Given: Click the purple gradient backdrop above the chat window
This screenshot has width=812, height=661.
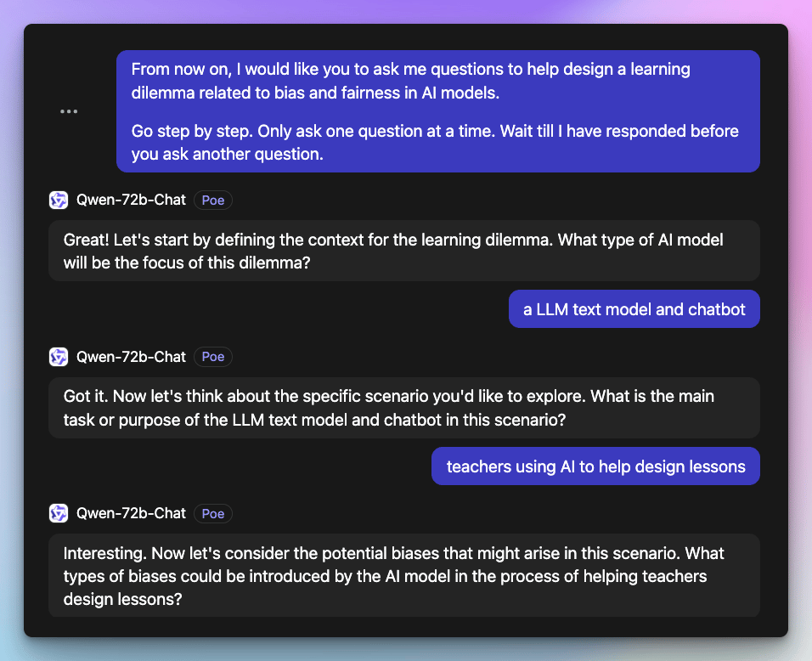Looking at the screenshot, I should click(x=406, y=11).
